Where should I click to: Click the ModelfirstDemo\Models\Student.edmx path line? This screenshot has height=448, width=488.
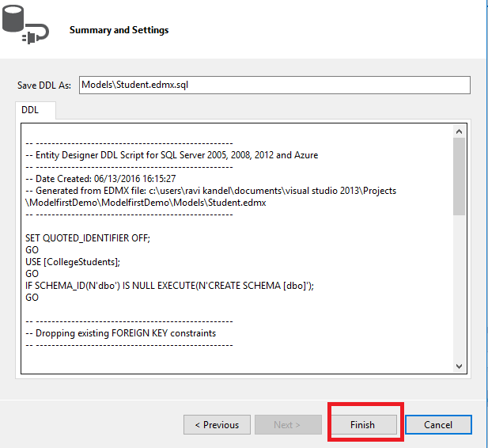pyautogui.click(x=146, y=203)
